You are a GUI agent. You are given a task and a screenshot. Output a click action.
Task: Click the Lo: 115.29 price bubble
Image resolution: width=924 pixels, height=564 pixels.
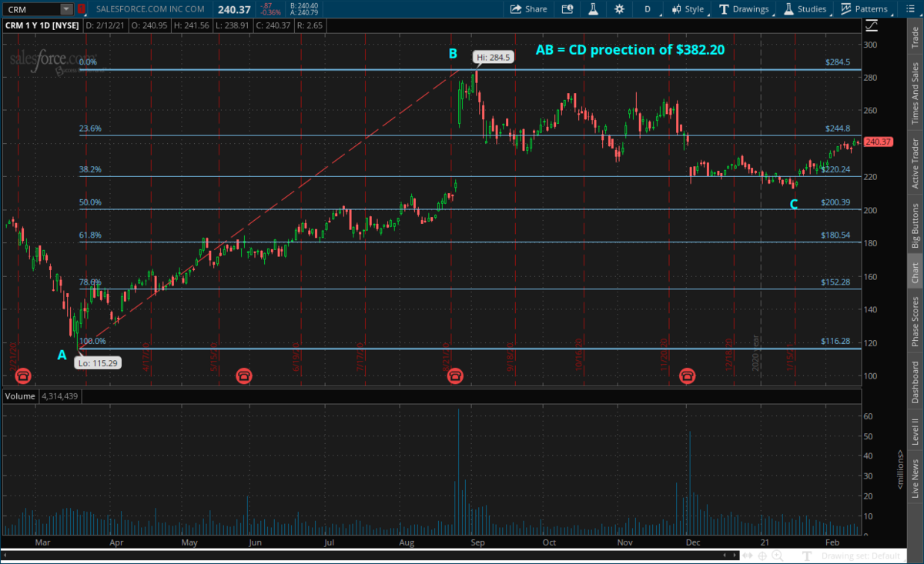[98, 362]
